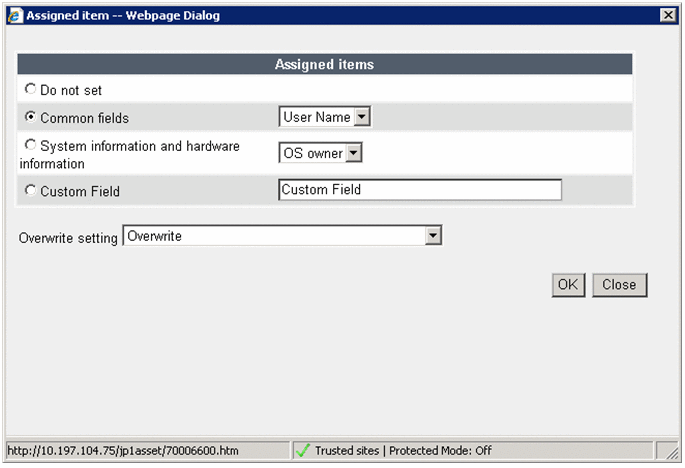Click the 'Assigned item -- Webpage Dialog' title text
Viewport: 685px width, 468px height.
pos(121,15)
